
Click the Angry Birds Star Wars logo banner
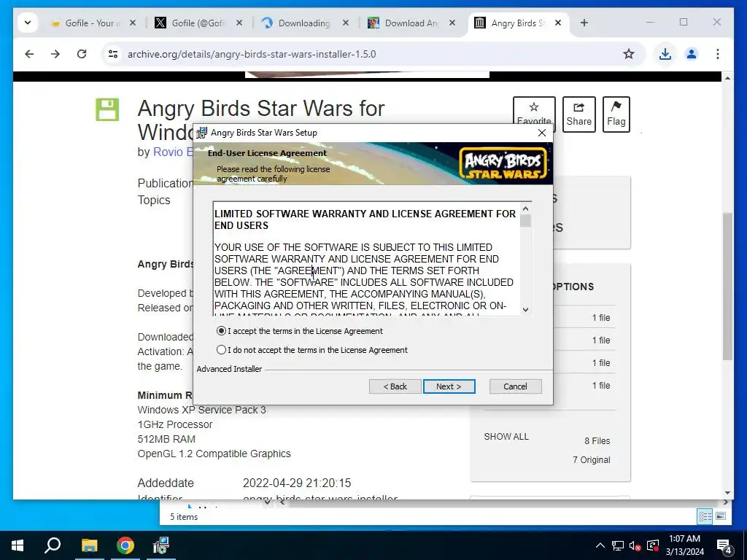click(503, 163)
